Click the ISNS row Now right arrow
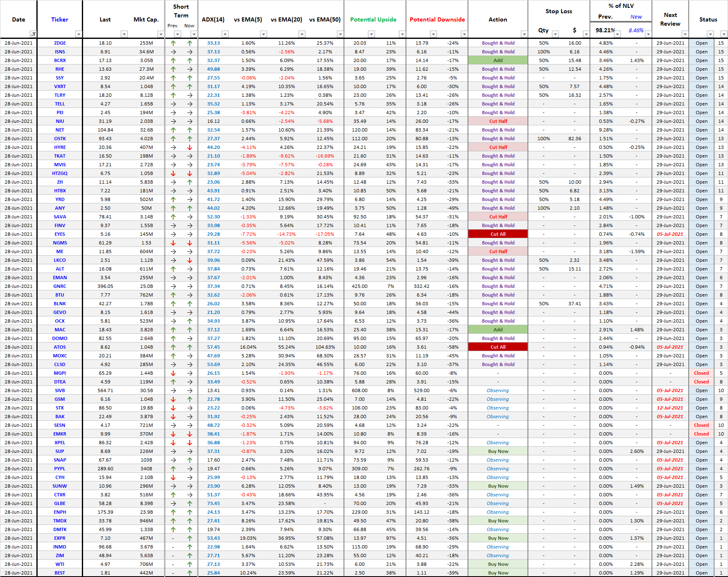This screenshot has height=577, width=728. (x=190, y=52)
